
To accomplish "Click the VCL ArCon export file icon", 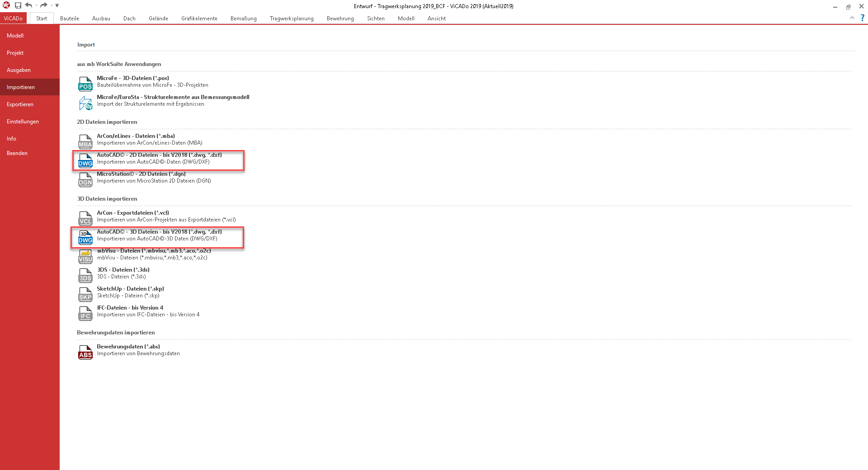I will tap(85, 219).
